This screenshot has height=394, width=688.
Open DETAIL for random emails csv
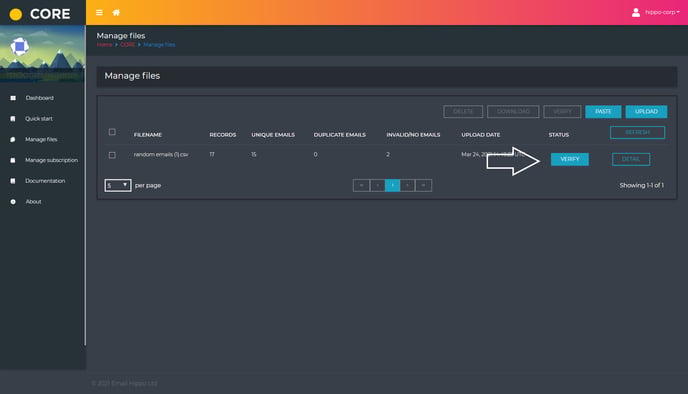tap(631, 159)
